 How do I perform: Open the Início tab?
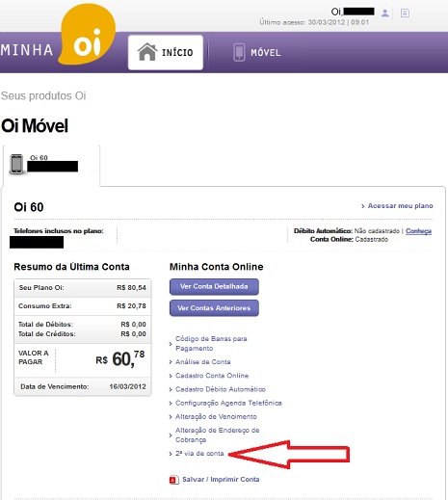(166, 52)
